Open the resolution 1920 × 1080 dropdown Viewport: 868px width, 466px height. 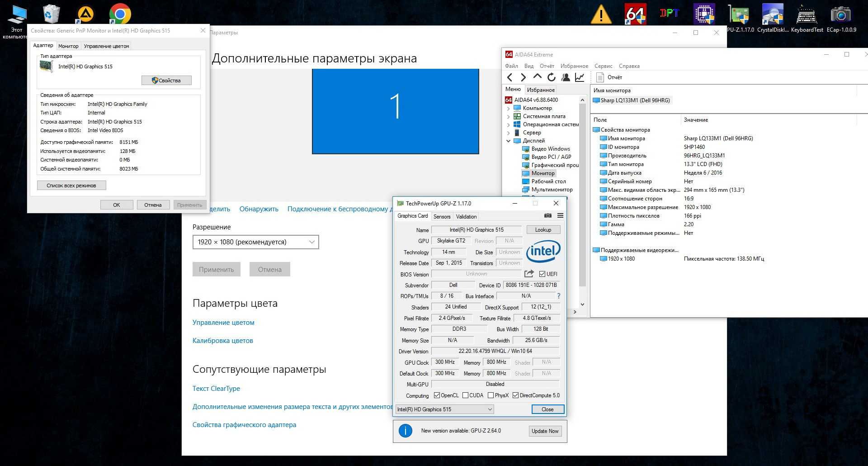(256, 242)
